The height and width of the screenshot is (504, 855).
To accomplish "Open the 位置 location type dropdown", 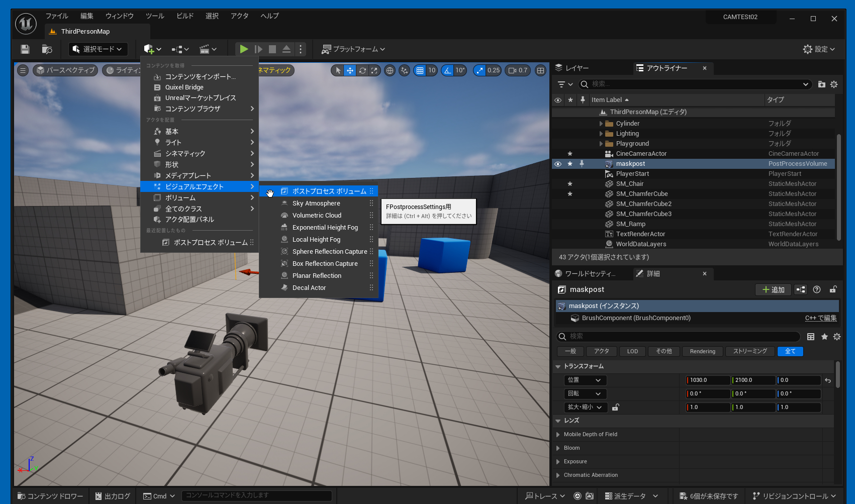I will [x=585, y=380].
